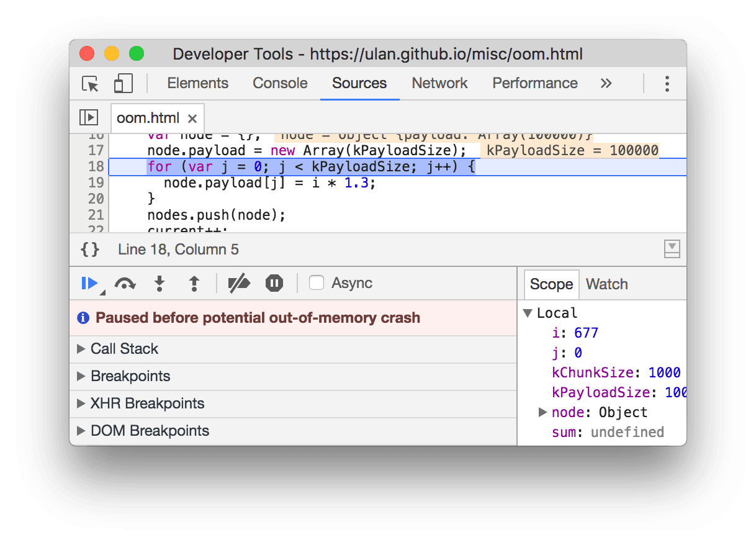Click line number 19 to set breakpoint
The image size is (756, 545).
(x=96, y=182)
